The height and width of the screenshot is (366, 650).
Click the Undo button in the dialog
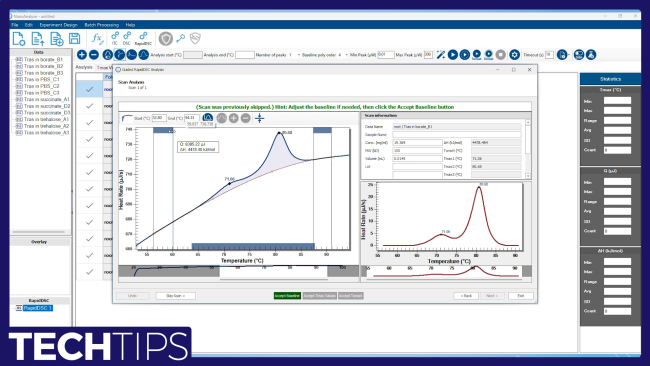pos(132,296)
